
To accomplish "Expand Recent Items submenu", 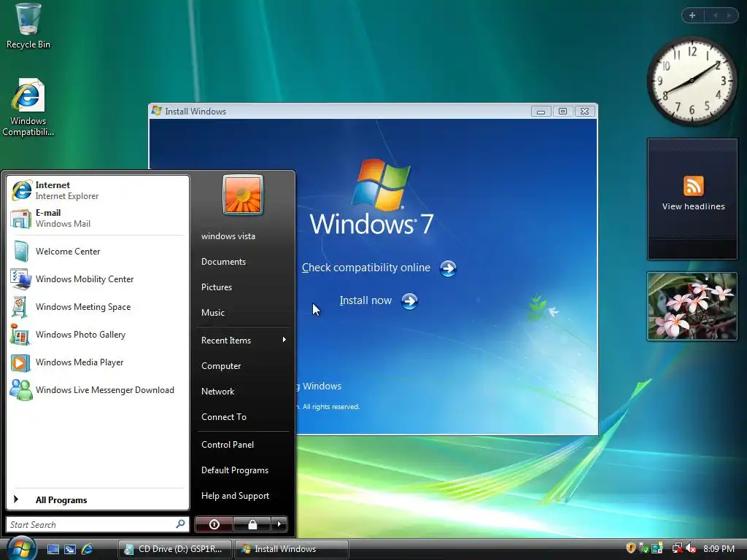I will point(243,340).
